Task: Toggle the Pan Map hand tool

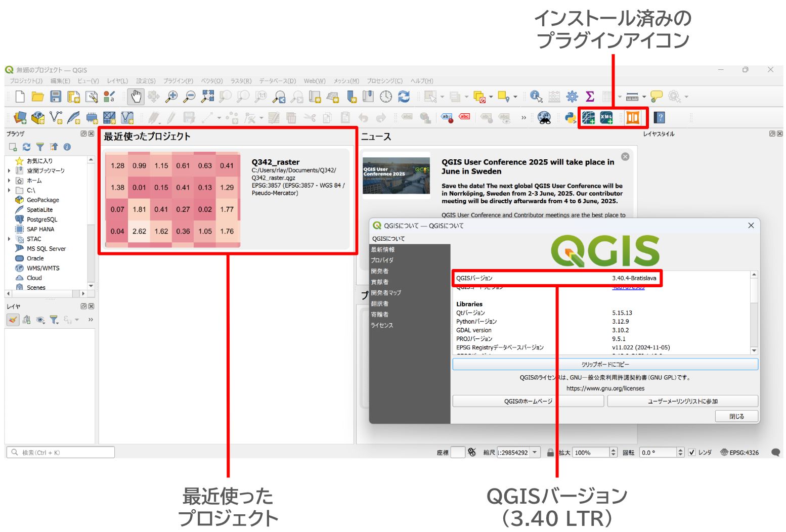Action: [x=136, y=96]
